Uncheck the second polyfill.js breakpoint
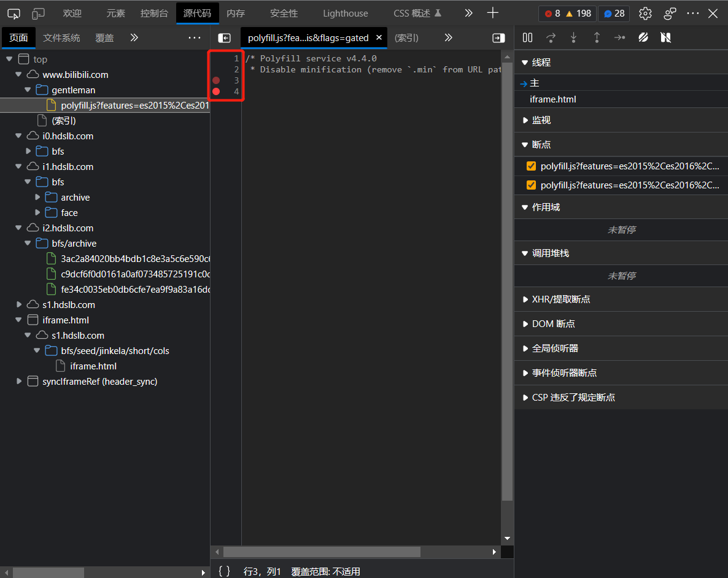The width and height of the screenshot is (728, 578). [531, 185]
